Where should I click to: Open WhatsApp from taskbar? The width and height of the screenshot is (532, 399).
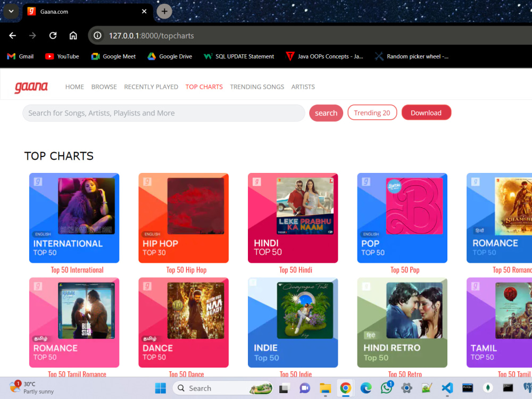(386, 388)
